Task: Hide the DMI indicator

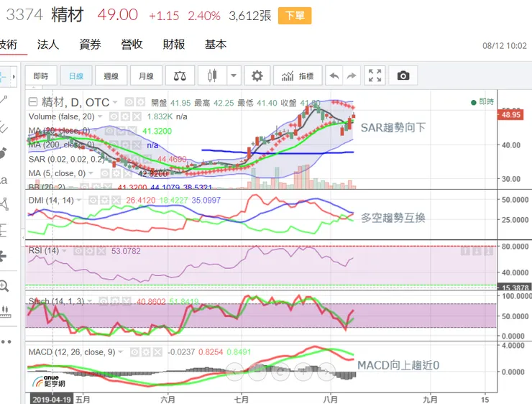Action: click(93, 200)
